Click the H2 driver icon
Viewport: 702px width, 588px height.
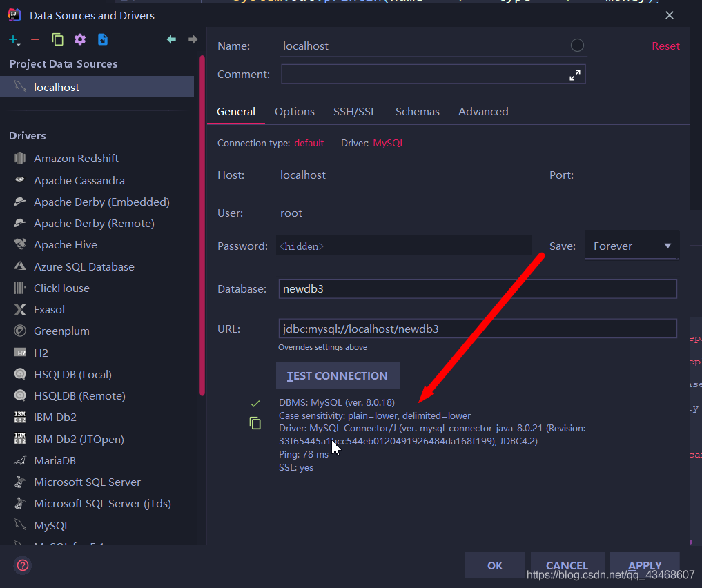pos(20,353)
